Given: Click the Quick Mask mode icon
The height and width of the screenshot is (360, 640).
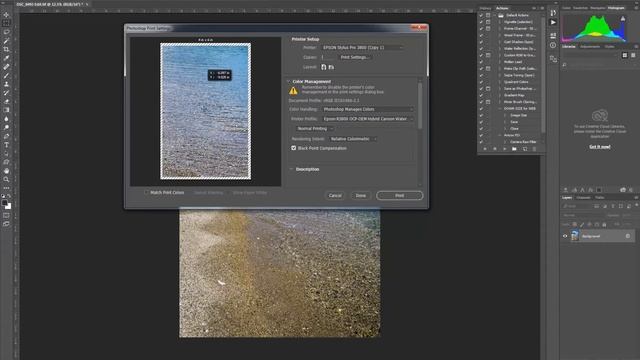Looking at the screenshot, I should pyautogui.click(x=6, y=215).
